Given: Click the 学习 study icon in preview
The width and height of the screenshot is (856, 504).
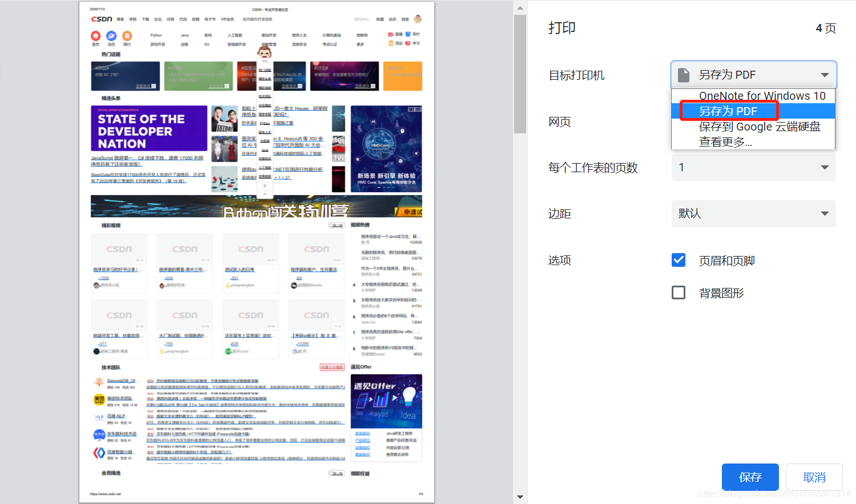Looking at the screenshot, I should [x=408, y=43].
